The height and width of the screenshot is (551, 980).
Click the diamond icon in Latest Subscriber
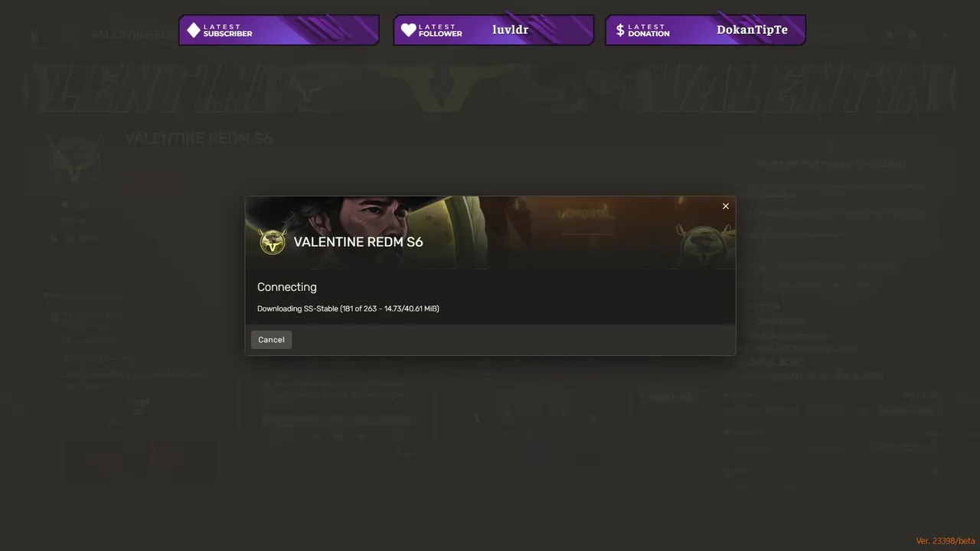click(194, 30)
